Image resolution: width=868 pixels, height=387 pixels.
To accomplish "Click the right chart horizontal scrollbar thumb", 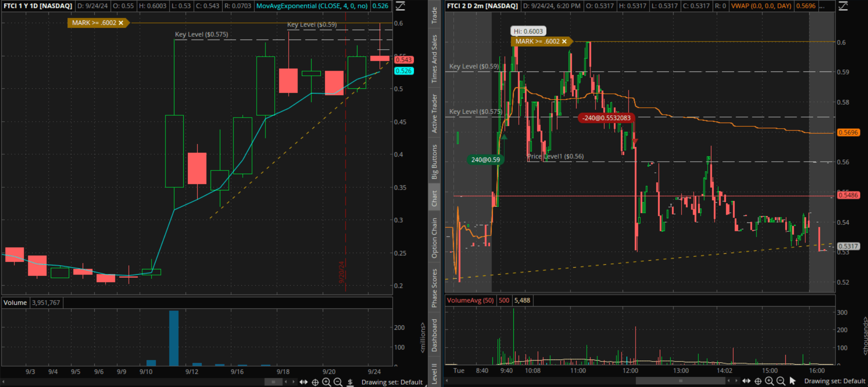I will [x=680, y=381].
